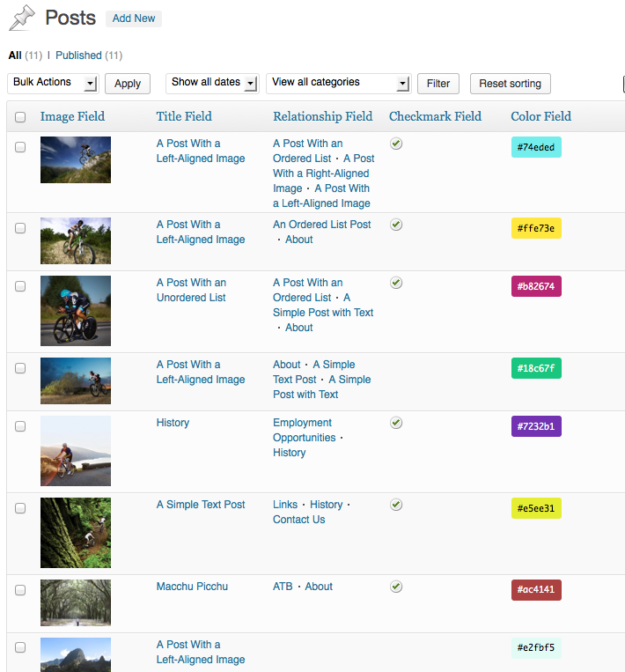Image resolution: width=625 pixels, height=672 pixels.
Task: Check the box for the History post row
Action: coord(20,426)
